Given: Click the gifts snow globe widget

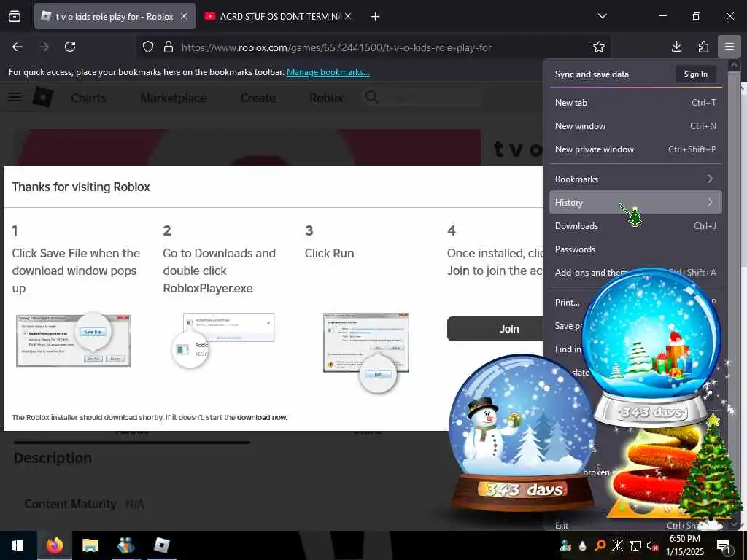Looking at the screenshot, I should point(651,346).
